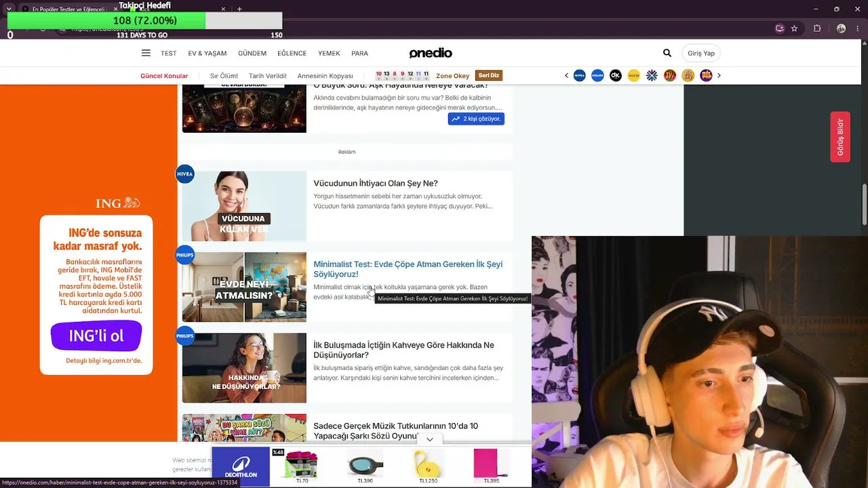Click the search magnifier icon
The width and height of the screenshot is (868, 488).
coord(667,53)
